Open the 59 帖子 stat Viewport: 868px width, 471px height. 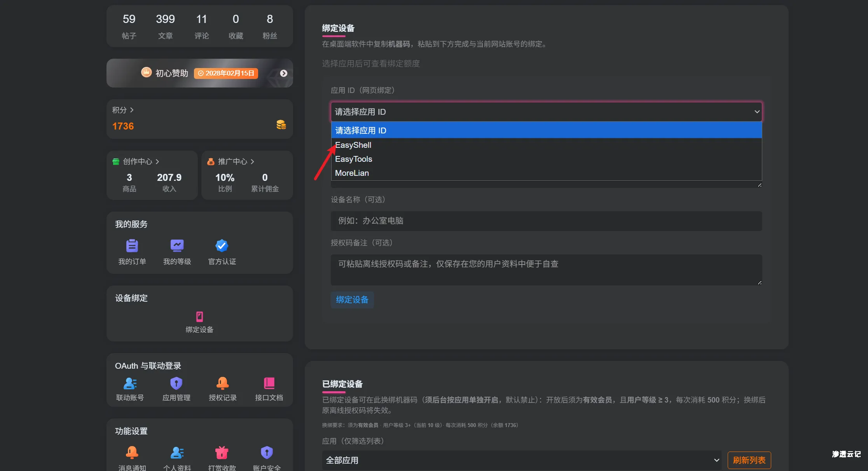pos(129,26)
